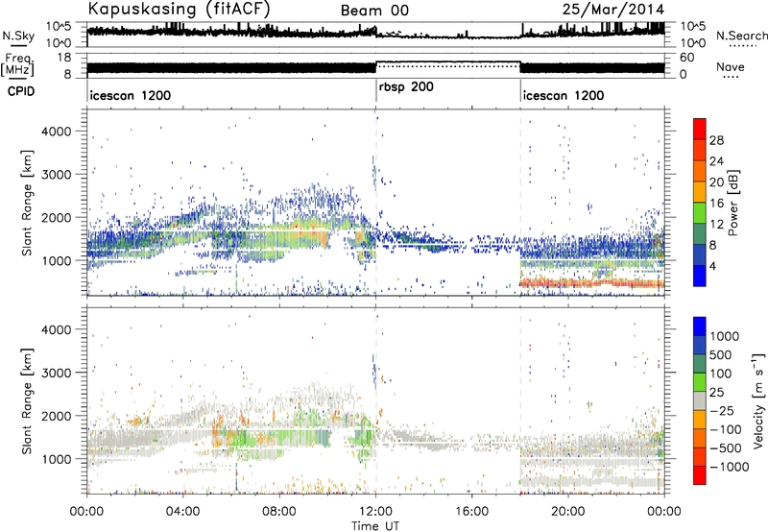This screenshot has height=532, width=768.
Task: Click the "28" power colorbar label
Action: coord(716,140)
